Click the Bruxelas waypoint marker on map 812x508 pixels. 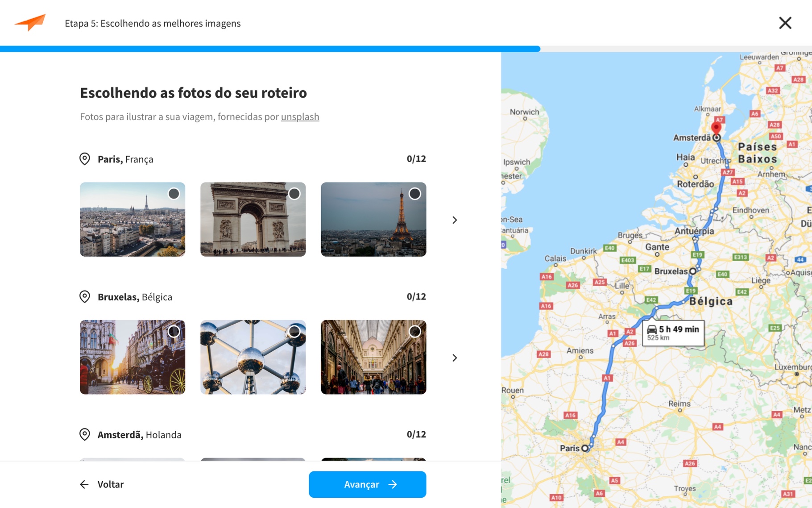click(693, 271)
